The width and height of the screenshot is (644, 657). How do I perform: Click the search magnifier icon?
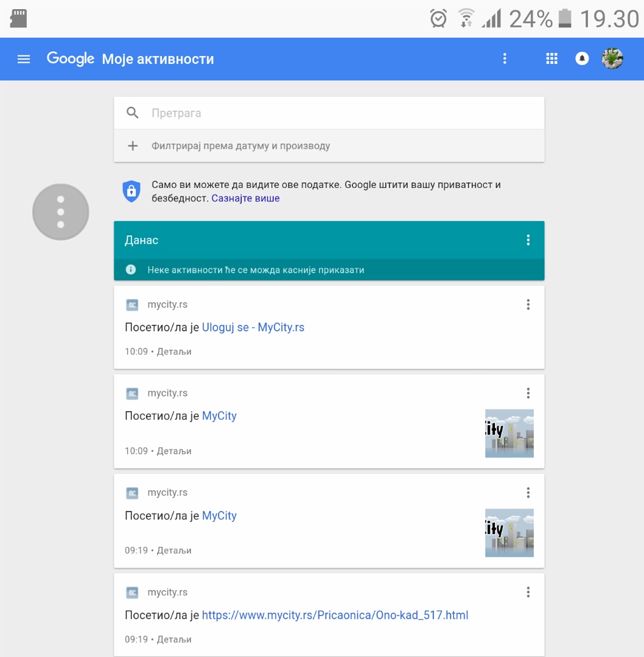pyautogui.click(x=133, y=113)
